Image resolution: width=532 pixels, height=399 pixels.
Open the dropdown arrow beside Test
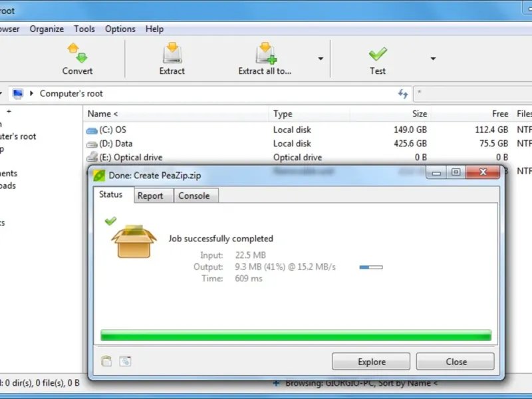click(x=433, y=59)
